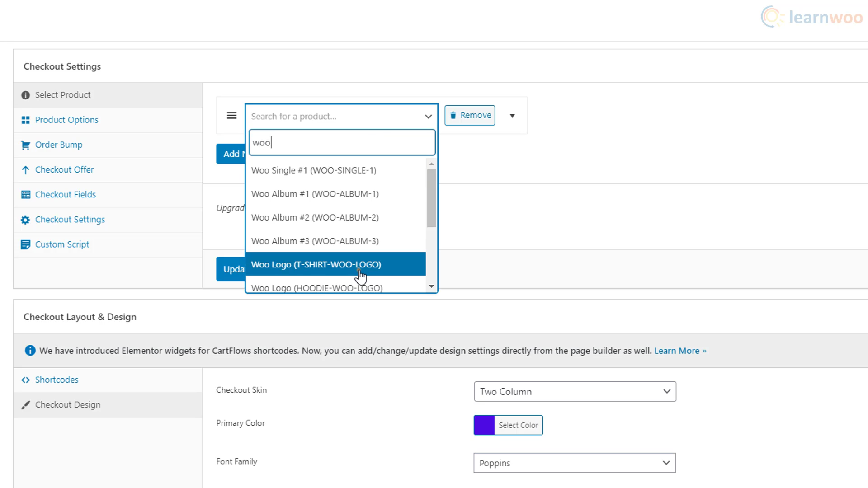
Task: Click the Checkout Fields sidebar icon
Action: (x=26, y=194)
